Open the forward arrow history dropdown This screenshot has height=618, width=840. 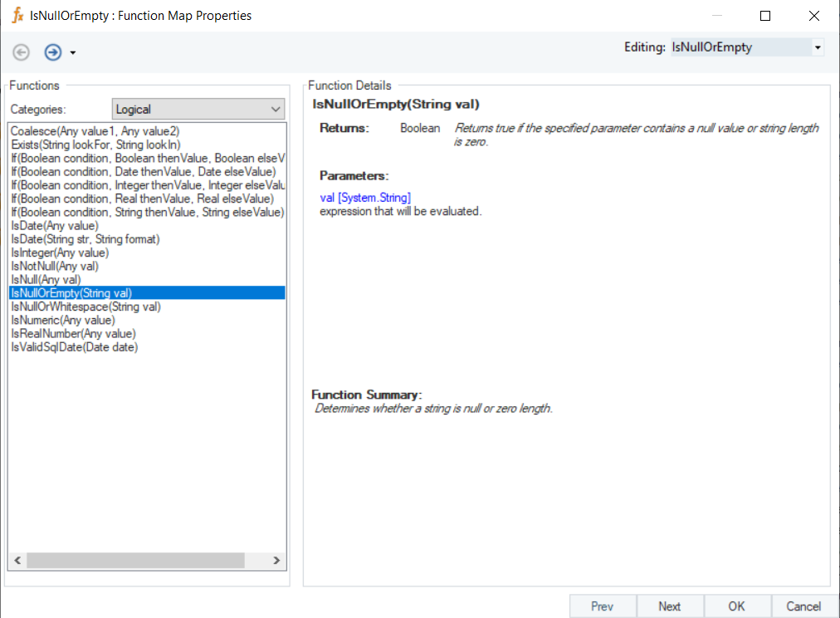73,52
